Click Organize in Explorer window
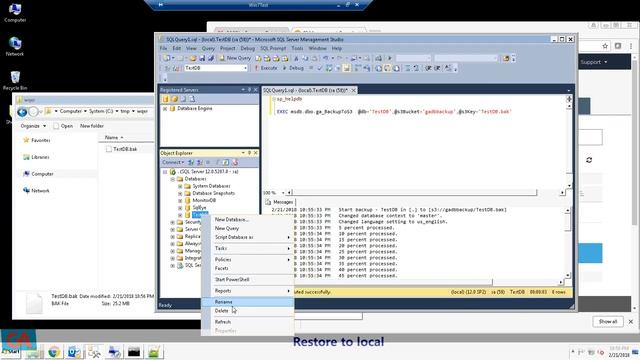This screenshot has width=640, height=360. click(x=33, y=126)
